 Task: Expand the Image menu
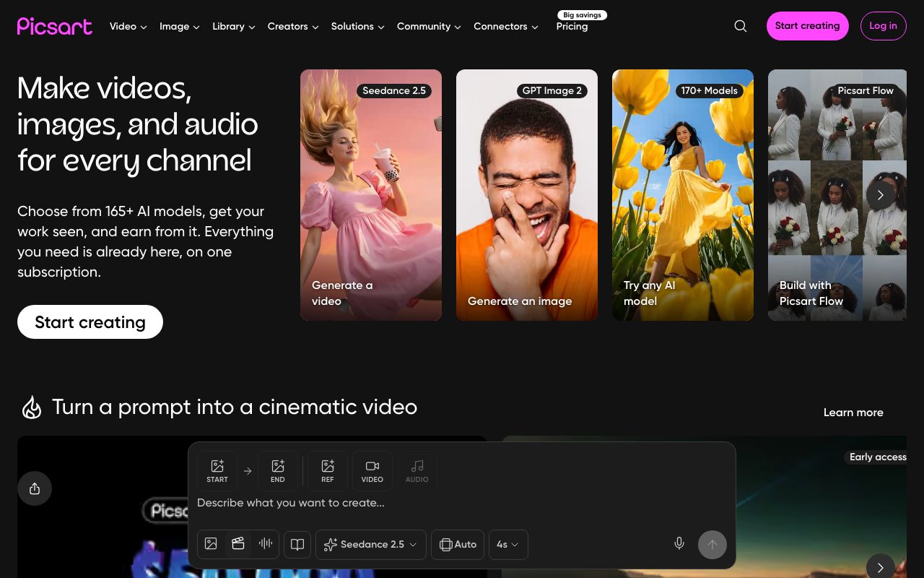[x=180, y=26]
